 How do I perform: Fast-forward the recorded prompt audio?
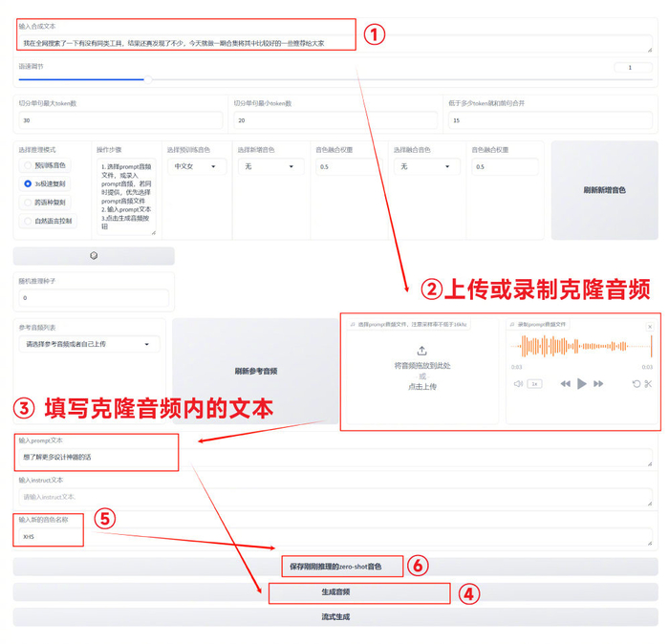(598, 384)
